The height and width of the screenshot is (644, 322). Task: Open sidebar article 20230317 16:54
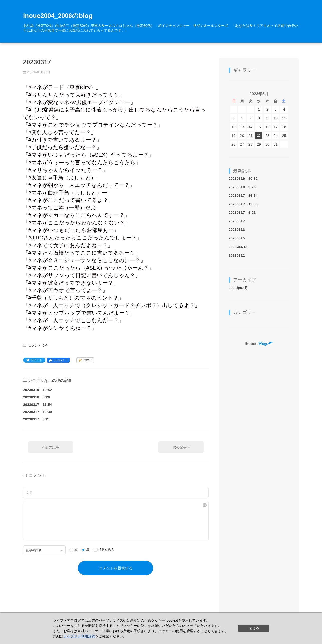coord(243,196)
